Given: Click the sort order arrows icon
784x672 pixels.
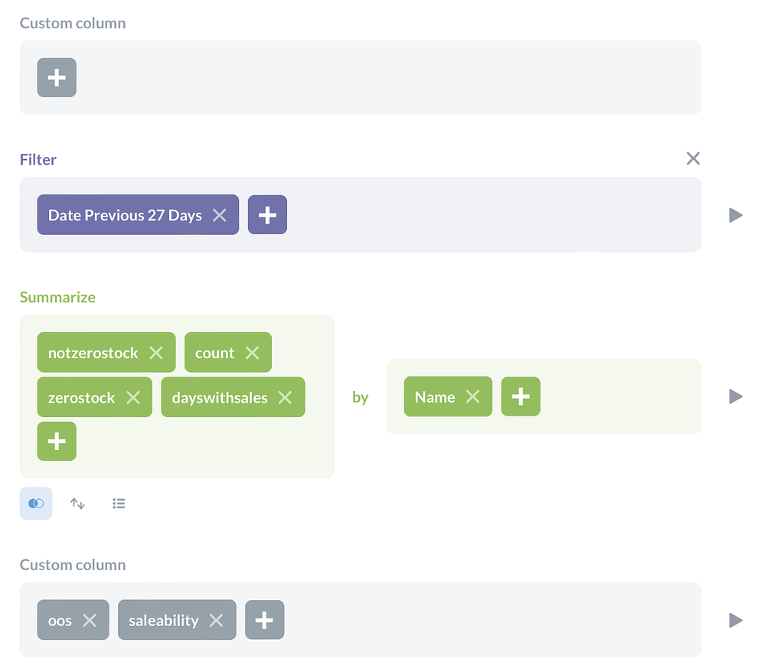Looking at the screenshot, I should pos(77,504).
